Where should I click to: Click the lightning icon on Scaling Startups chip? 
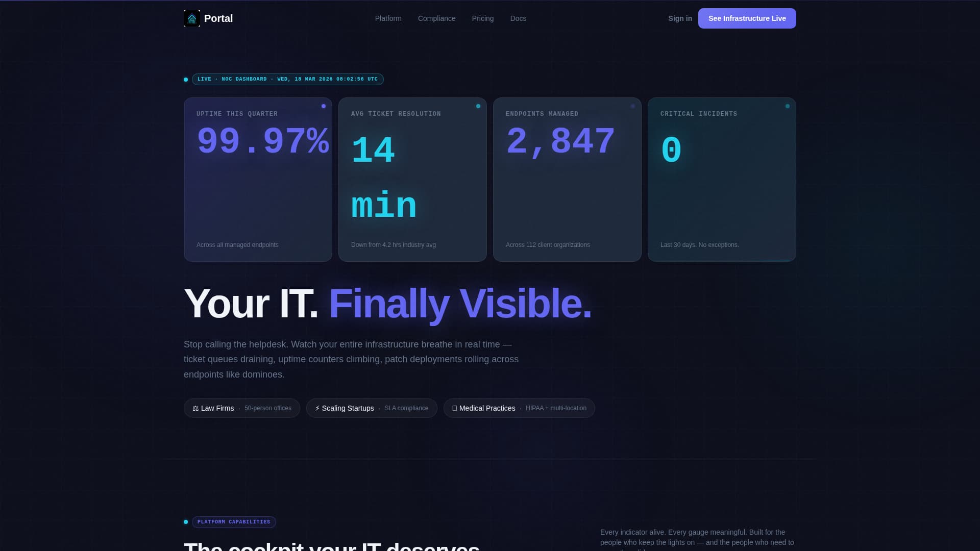pos(317,408)
